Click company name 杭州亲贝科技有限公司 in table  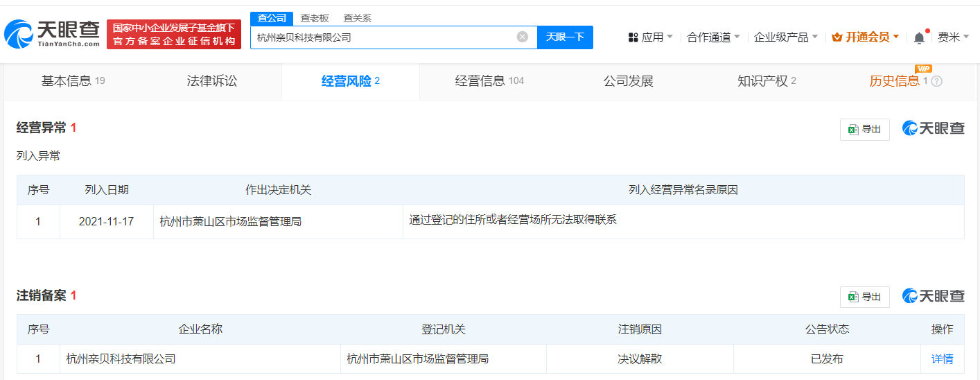click(121, 359)
